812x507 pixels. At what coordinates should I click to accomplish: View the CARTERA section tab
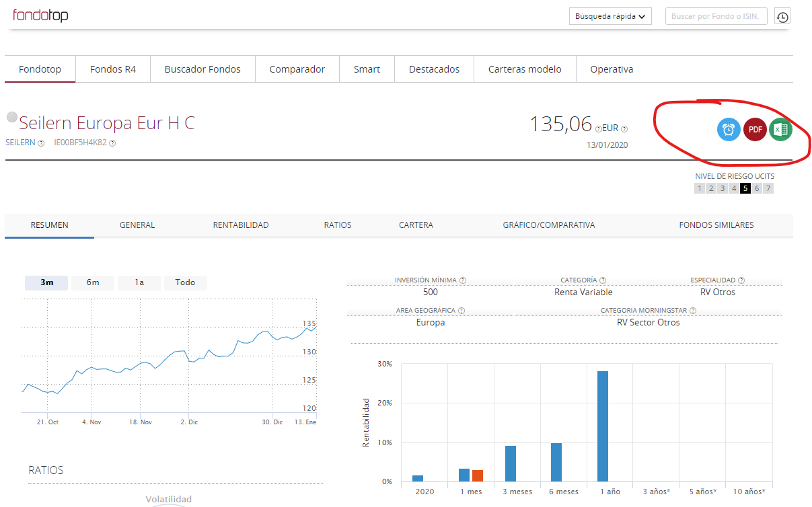click(416, 225)
